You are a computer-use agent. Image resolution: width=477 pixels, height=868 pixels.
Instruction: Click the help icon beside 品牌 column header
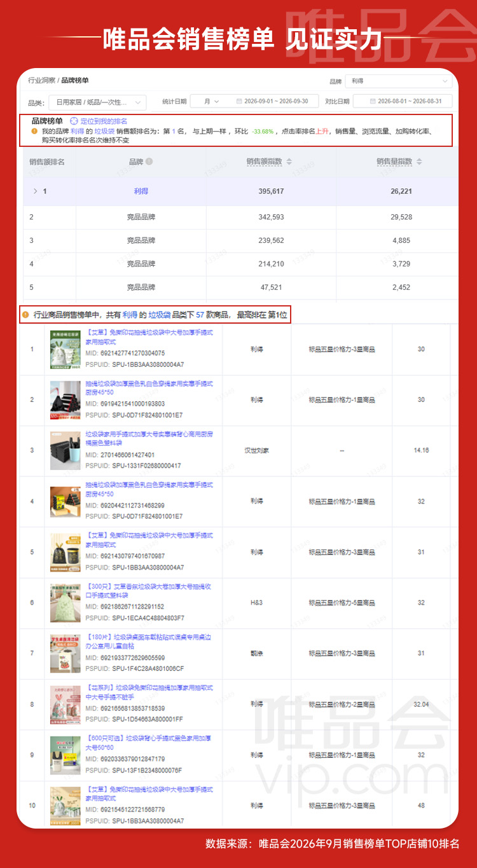coord(149,162)
